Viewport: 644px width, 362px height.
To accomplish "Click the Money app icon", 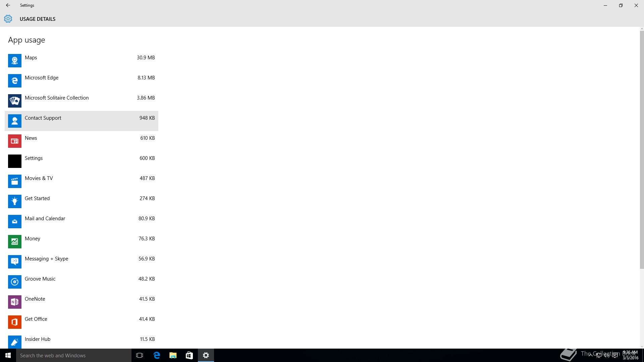I will pos(15,242).
